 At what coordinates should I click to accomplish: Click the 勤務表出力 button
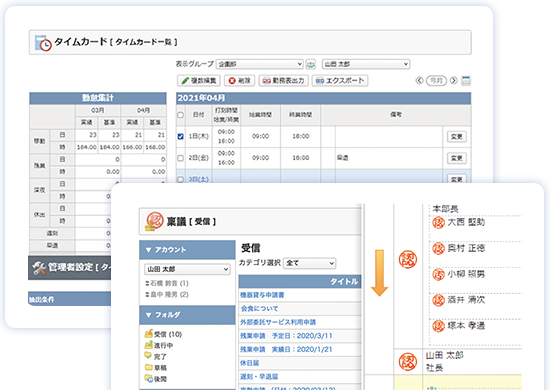[283, 81]
